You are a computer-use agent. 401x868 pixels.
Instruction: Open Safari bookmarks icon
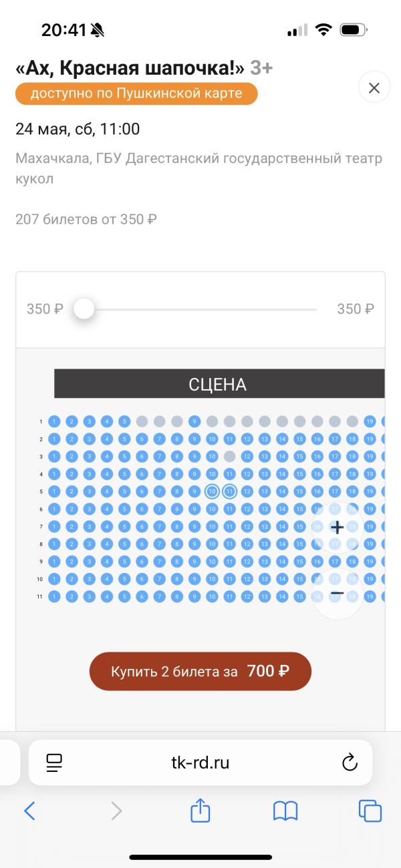coord(285,811)
